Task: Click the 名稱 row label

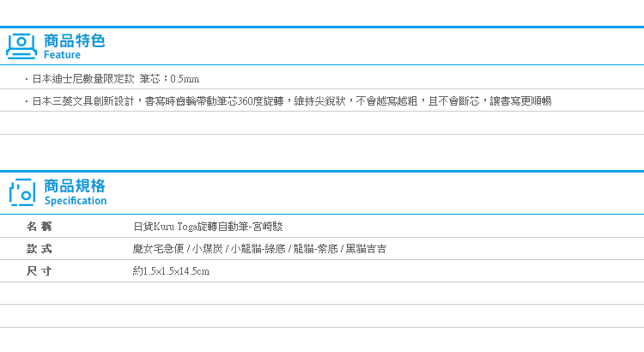Action: tap(39, 227)
